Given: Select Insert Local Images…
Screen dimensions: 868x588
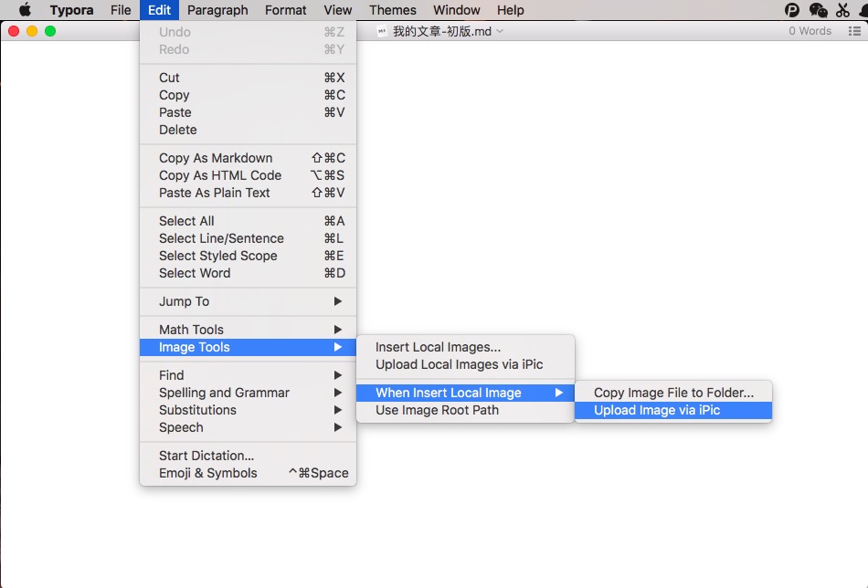Looking at the screenshot, I should (466, 347).
